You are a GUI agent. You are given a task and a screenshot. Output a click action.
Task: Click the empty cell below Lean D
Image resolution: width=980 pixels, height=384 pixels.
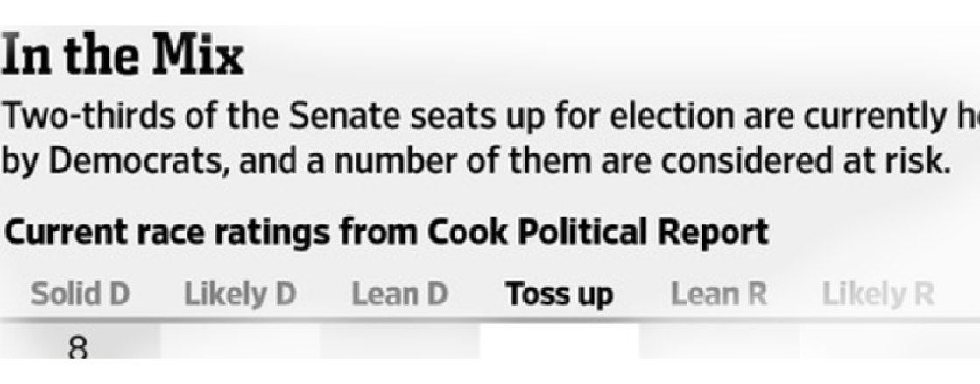click(400, 341)
